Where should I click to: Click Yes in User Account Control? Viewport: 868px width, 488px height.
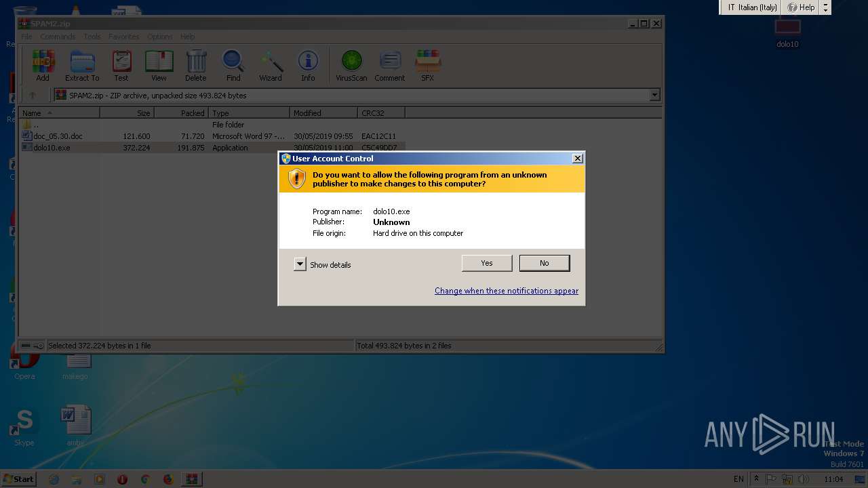[487, 263]
